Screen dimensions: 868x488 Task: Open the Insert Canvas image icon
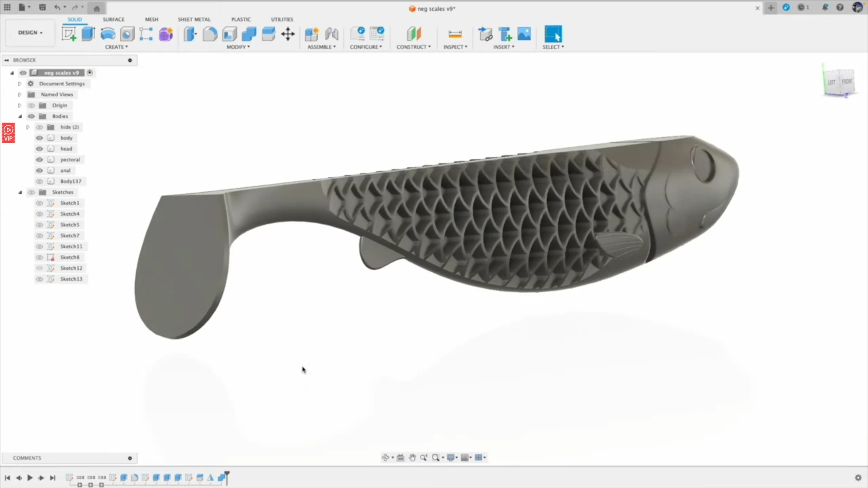coord(524,34)
